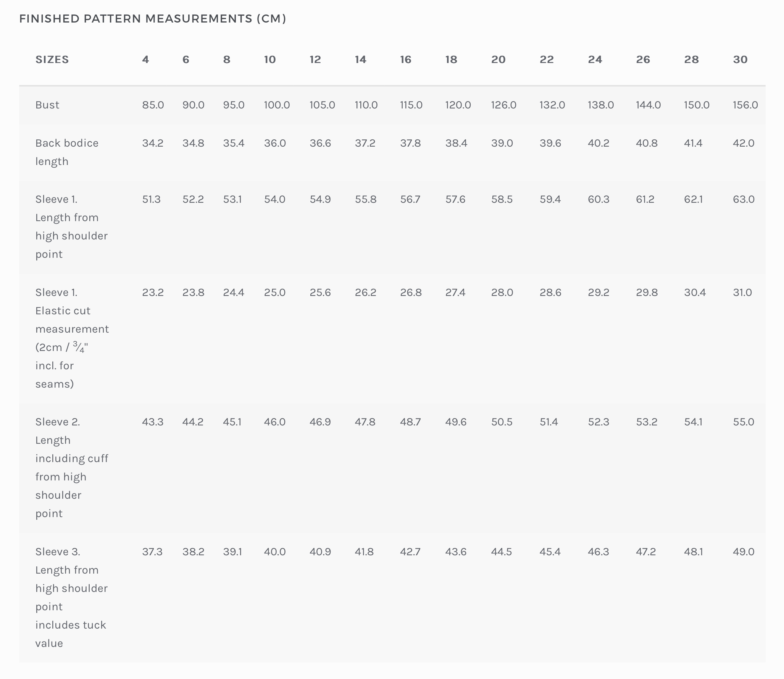Click the Finished Pattern Measurements heading

[x=153, y=19]
